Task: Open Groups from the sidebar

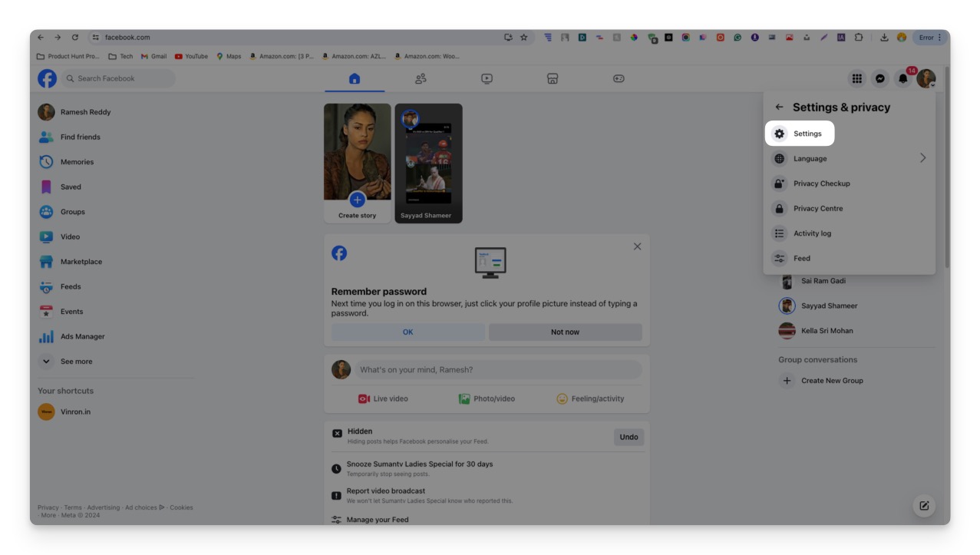Action: 71,211
